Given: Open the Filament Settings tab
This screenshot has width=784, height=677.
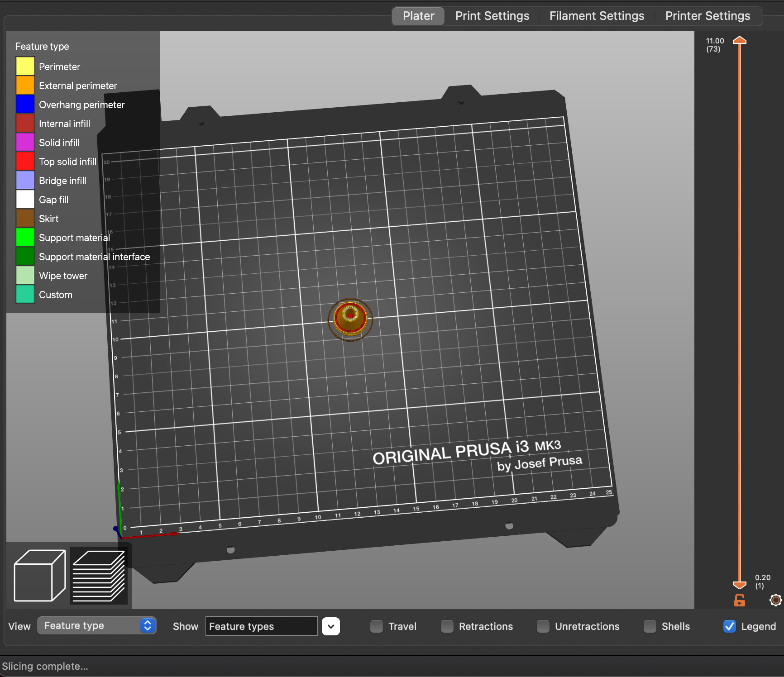Looking at the screenshot, I should [x=597, y=16].
